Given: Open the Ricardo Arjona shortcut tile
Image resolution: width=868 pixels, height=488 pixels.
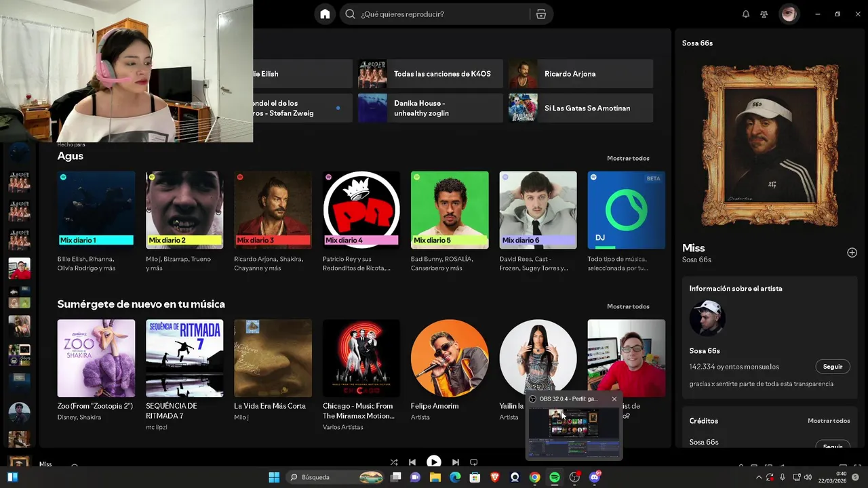Looking at the screenshot, I should 581,74.
